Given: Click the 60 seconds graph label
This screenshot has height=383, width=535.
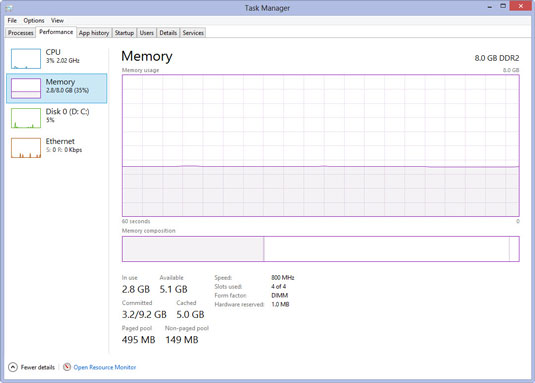Looking at the screenshot, I should pos(136,221).
